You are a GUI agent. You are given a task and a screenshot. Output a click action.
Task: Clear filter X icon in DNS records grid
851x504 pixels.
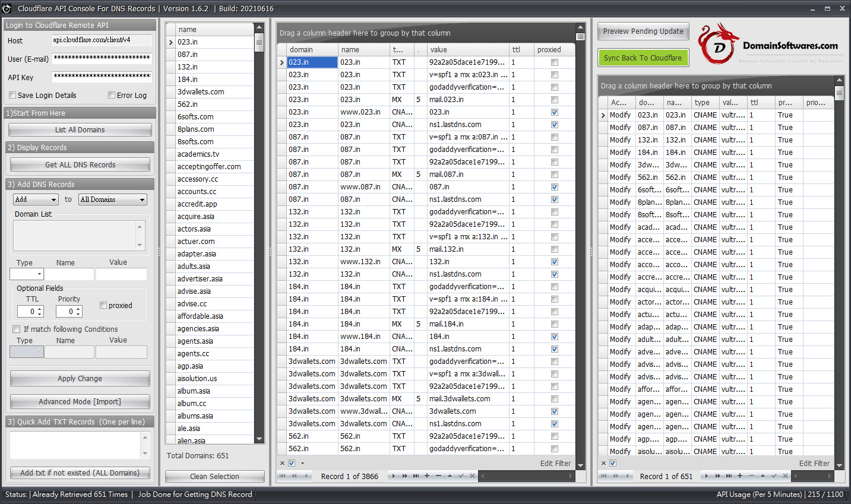282,463
